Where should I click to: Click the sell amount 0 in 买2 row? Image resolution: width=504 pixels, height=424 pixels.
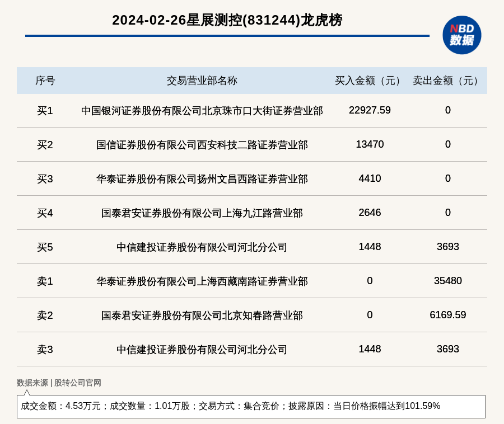coord(448,144)
